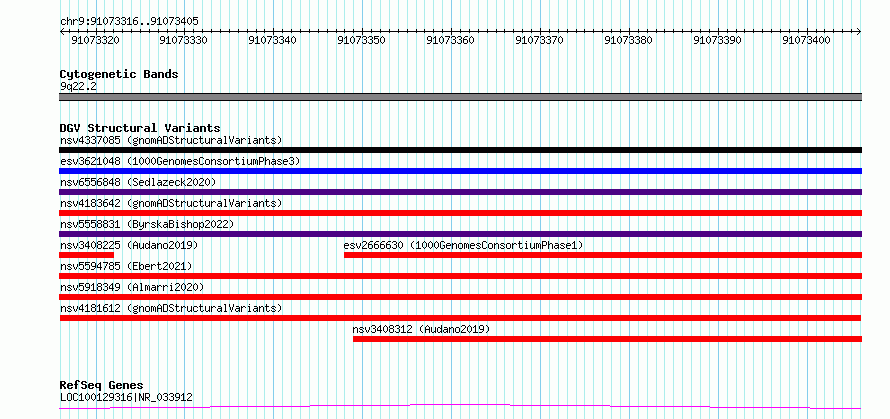Click ruler tick label 91073360
The width and height of the screenshot is (890, 419).
[450, 40]
